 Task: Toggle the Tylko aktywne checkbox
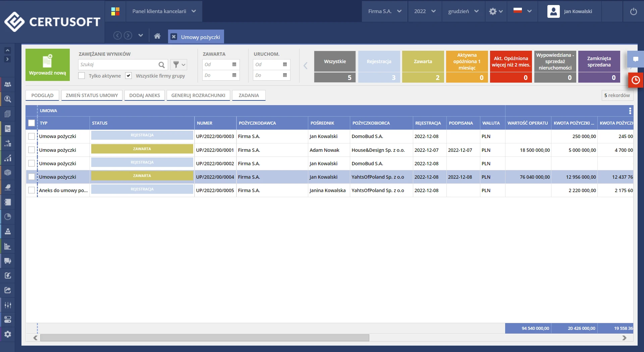tap(82, 76)
